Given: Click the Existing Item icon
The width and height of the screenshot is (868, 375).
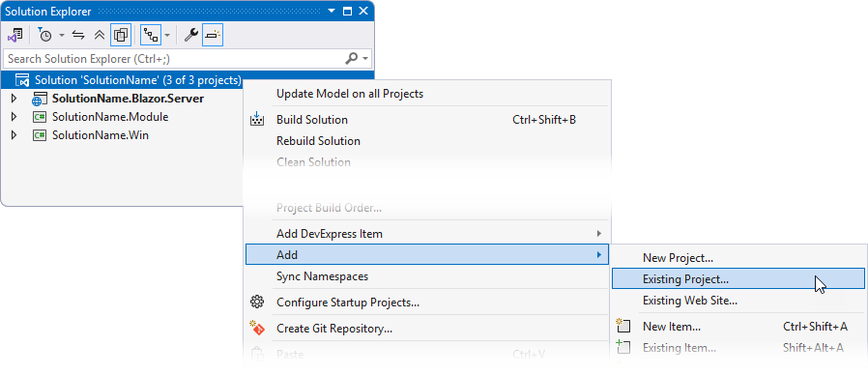Looking at the screenshot, I should coord(623,347).
